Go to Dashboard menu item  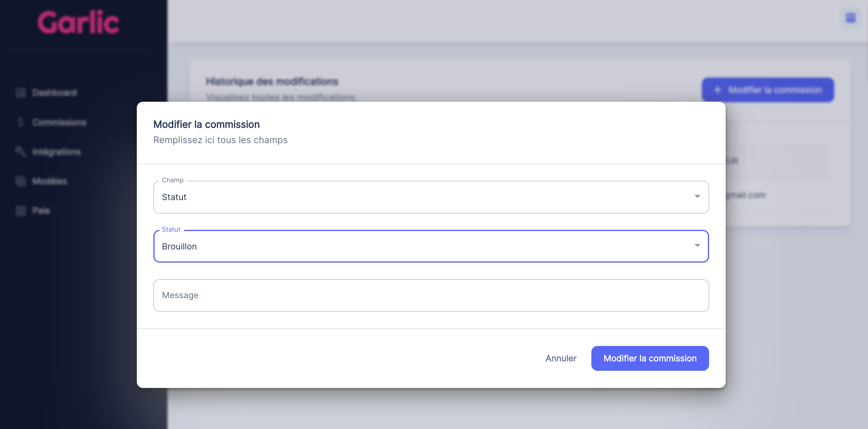55,93
